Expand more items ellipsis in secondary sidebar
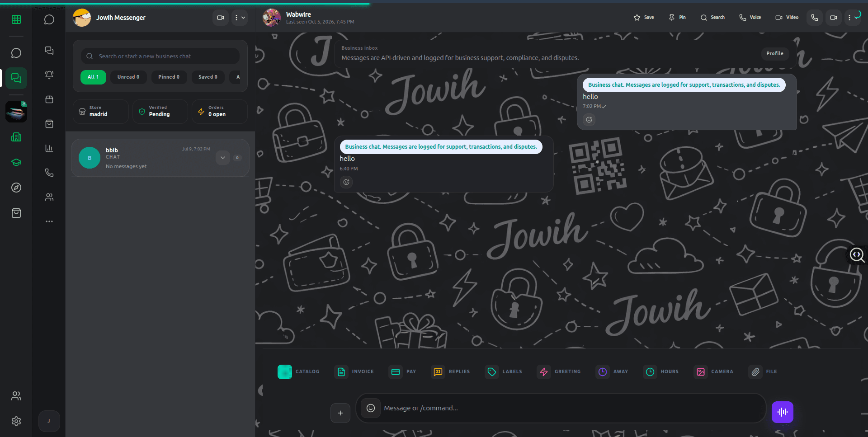The image size is (868, 437). pos(49,221)
